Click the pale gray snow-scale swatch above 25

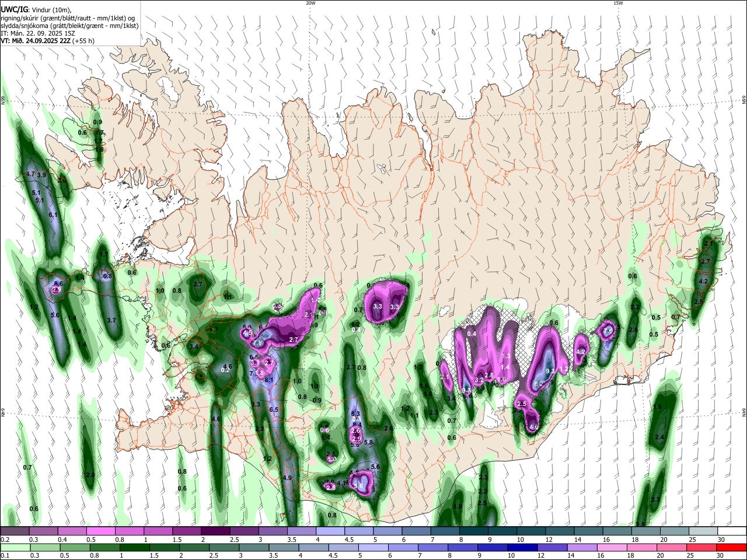click(x=703, y=531)
